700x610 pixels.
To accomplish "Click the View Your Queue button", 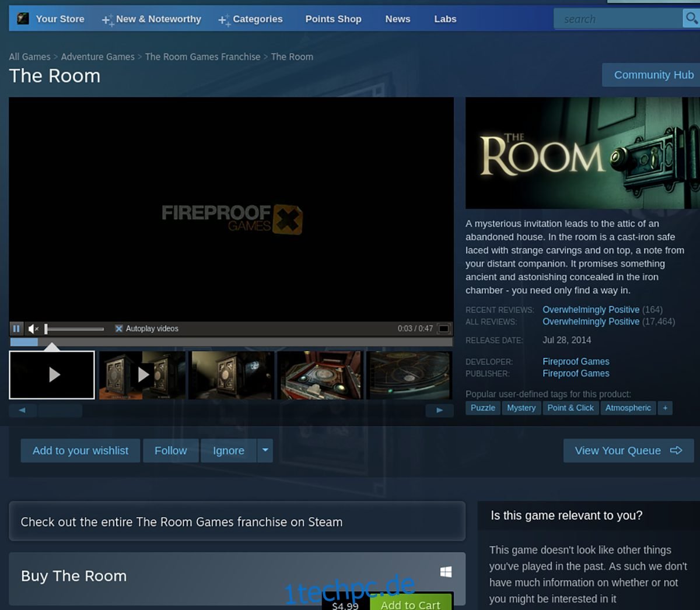I will point(628,451).
